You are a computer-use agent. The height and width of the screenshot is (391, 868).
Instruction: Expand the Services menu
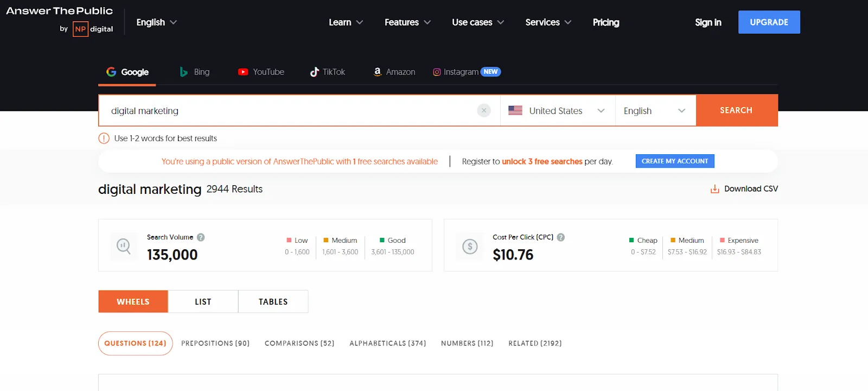[x=548, y=22]
